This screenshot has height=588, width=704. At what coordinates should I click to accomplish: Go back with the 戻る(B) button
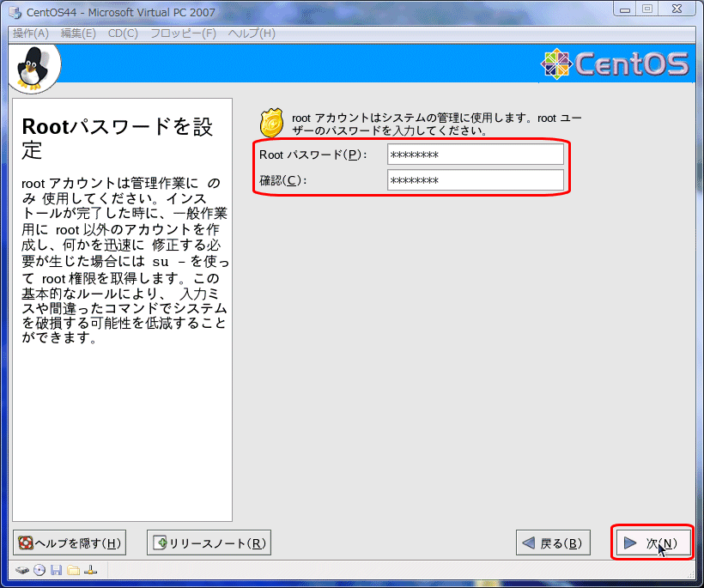[x=553, y=543]
